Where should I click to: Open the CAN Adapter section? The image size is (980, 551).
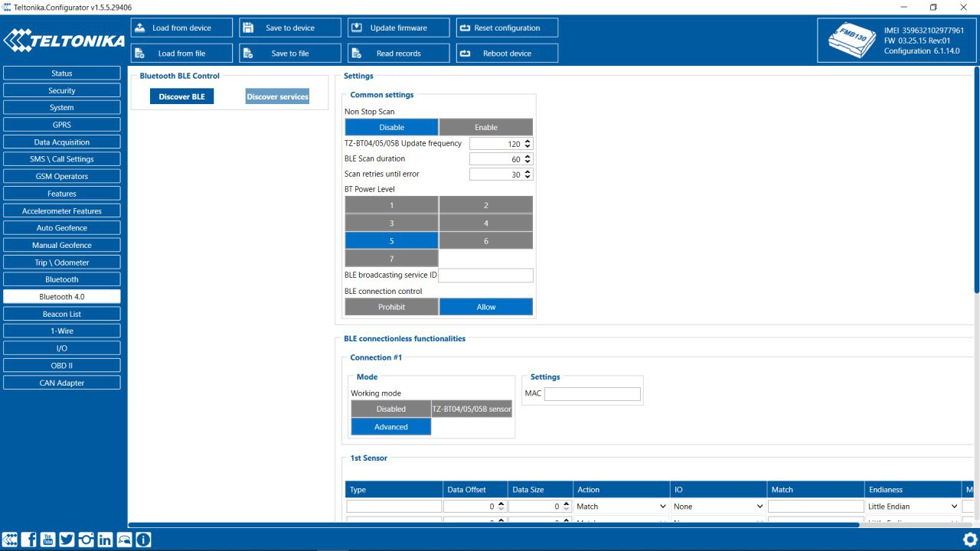[62, 383]
